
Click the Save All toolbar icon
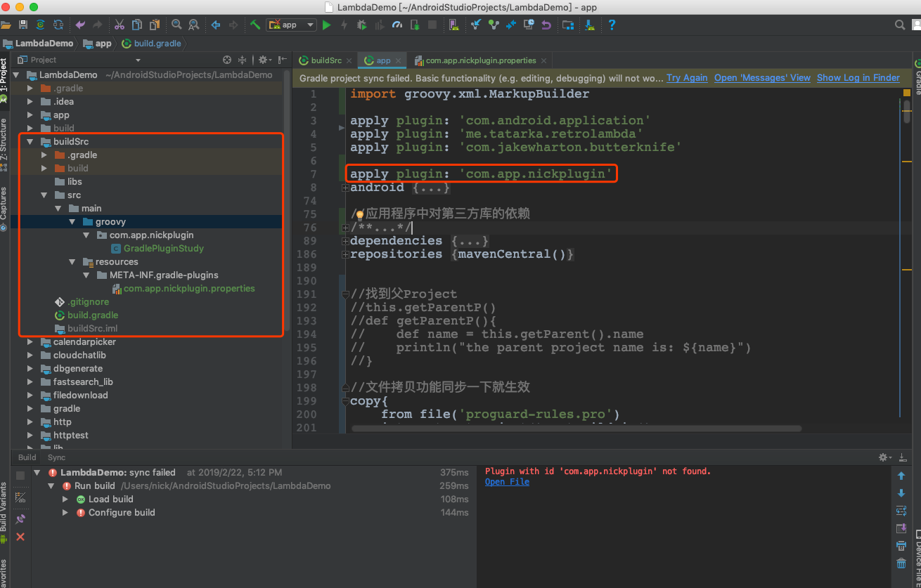[22, 25]
